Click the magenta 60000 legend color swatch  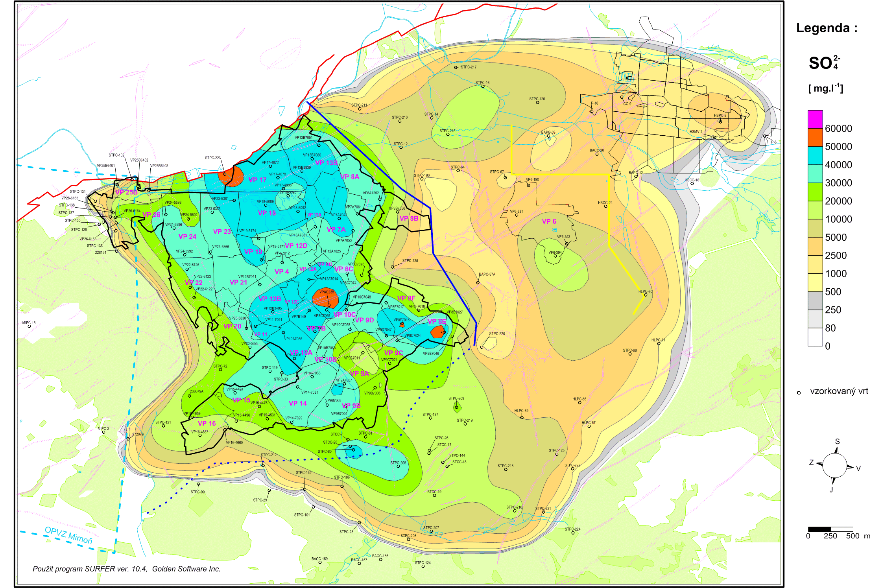coord(815,119)
